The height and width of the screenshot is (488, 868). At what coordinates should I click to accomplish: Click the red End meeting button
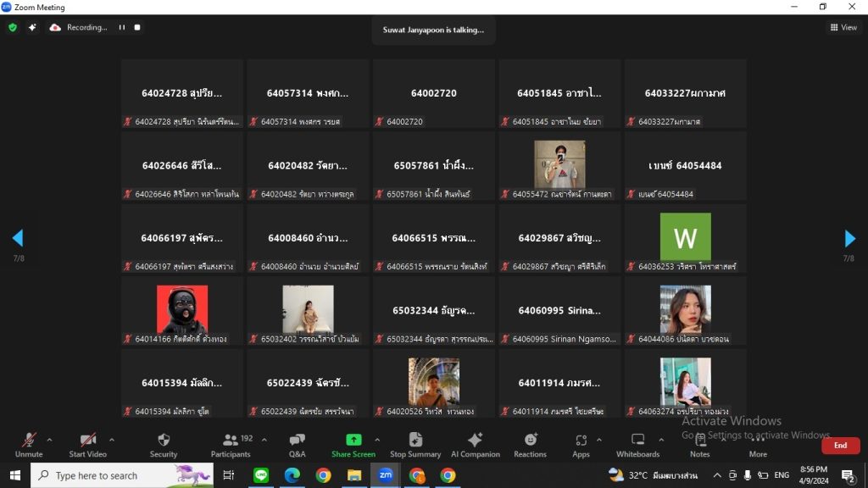tap(840, 446)
